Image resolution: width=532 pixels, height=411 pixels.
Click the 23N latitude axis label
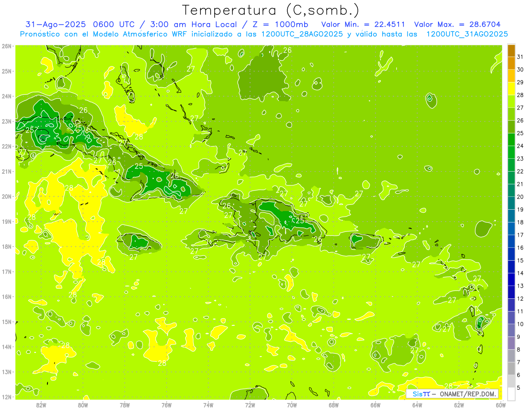[x=7, y=121]
